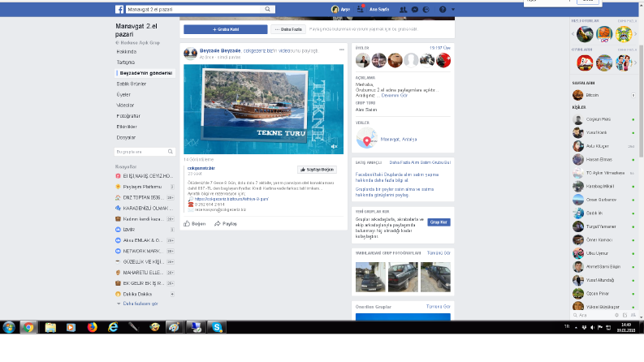Open the Messenger icon in top bar
This screenshot has width=644, height=362.
pos(415,10)
